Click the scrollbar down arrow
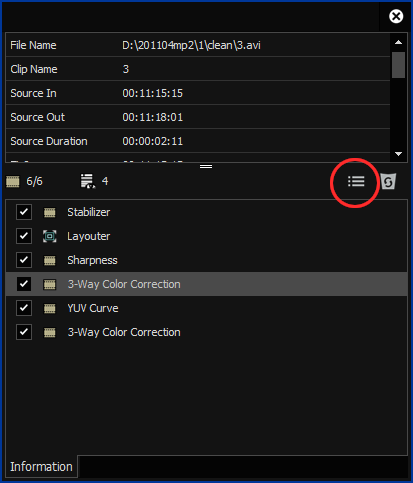Screen dimensions: 413x483 pos(398,154)
